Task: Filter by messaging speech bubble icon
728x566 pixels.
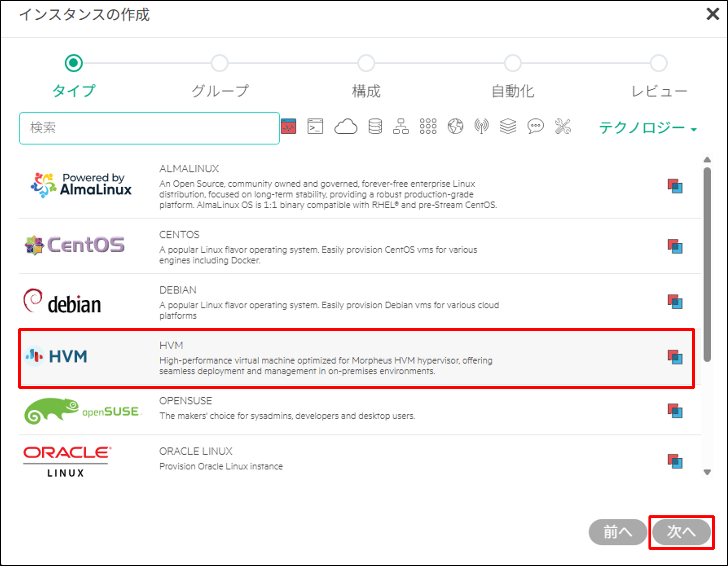Action: (x=536, y=127)
